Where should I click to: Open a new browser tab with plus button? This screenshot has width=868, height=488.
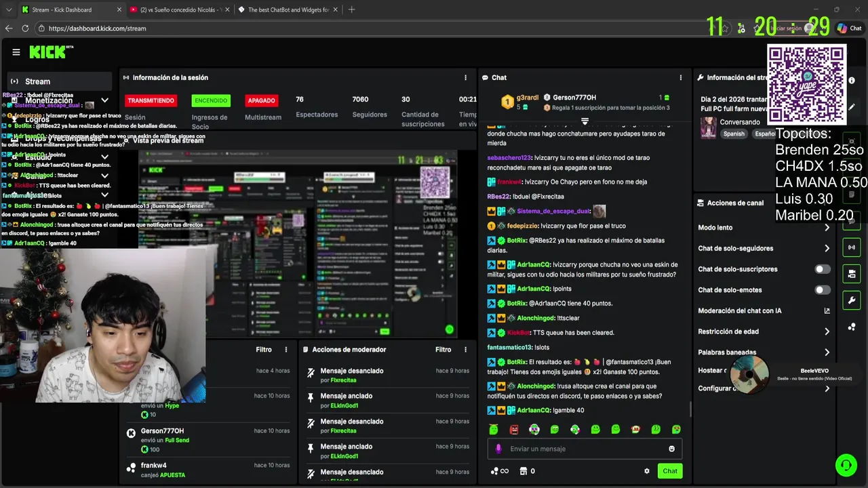[351, 9]
